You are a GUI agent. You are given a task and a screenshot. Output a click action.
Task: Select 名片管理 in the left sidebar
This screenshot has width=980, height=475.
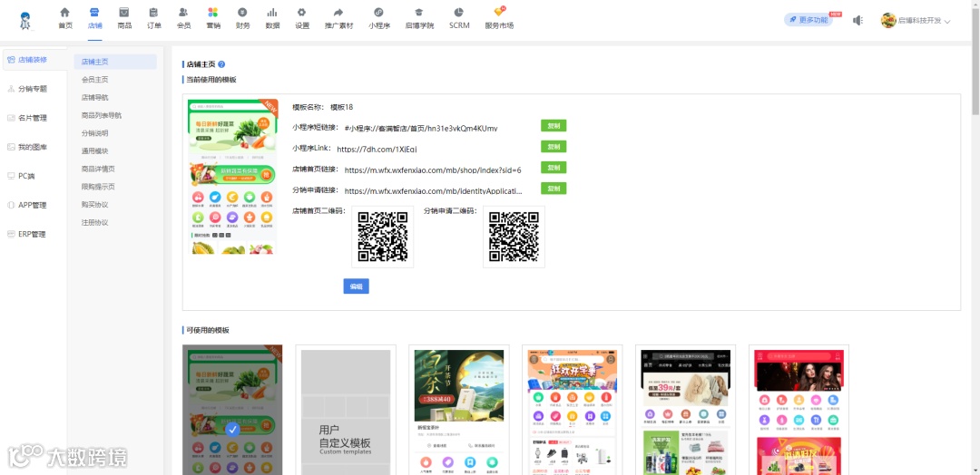point(34,118)
